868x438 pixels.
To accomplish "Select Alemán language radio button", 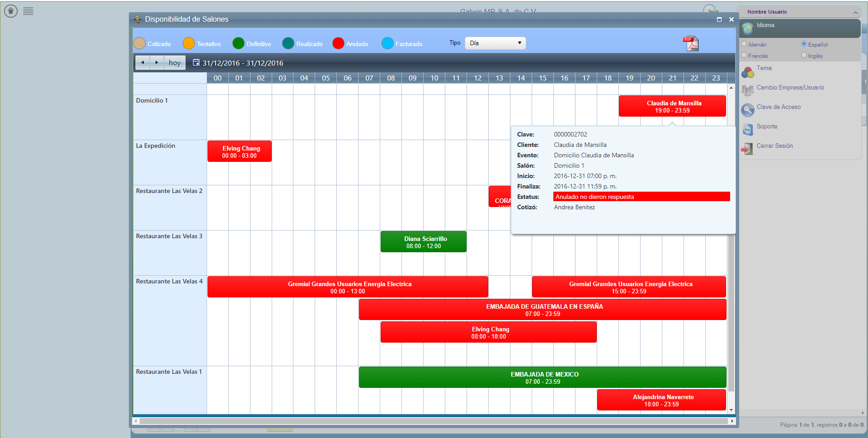I will point(744,44).
